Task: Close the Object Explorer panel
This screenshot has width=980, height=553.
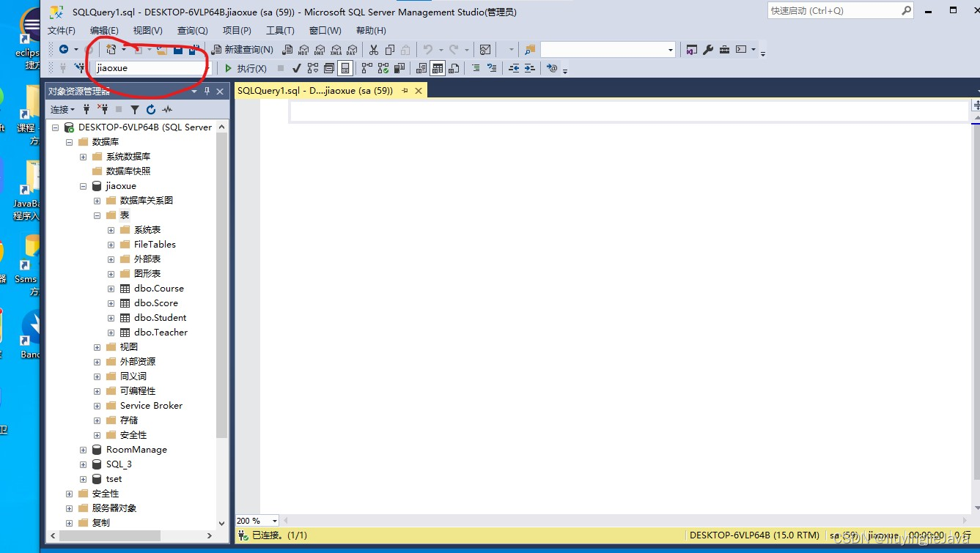Action: pos(221,91)
